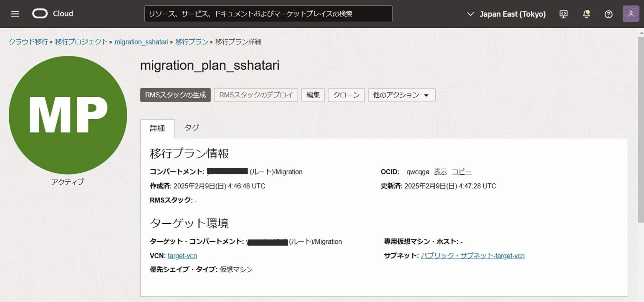This screenshot has height=302, width=644.
Task: Click the RMSスタックの生成 button
Action: (x=175, y=95)
